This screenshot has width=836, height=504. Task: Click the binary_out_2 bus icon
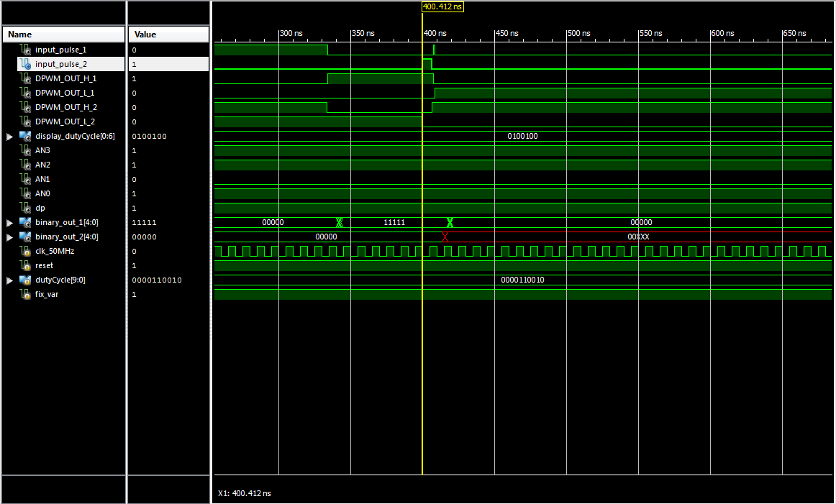[25, 237]
